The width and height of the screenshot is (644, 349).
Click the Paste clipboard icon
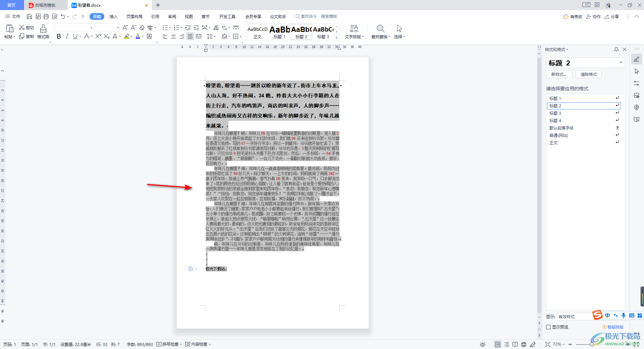(x=10, y=28)
